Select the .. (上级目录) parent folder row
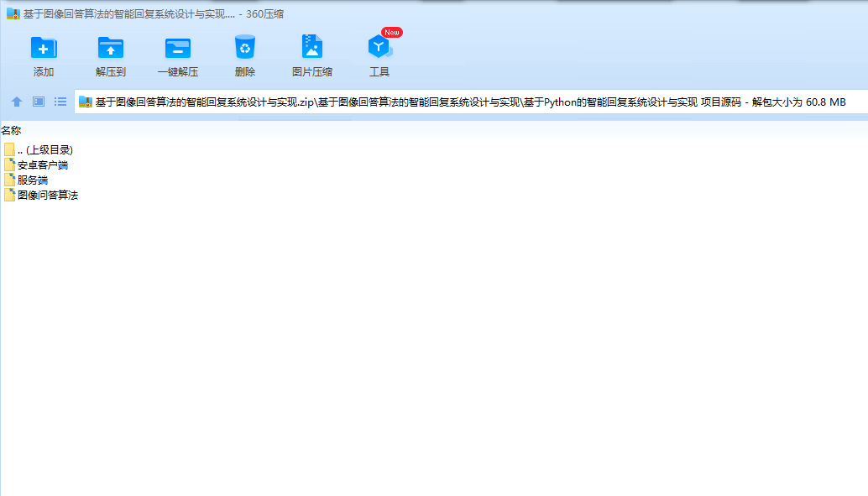This screenshot has width=868, height=496. point(39,150)
